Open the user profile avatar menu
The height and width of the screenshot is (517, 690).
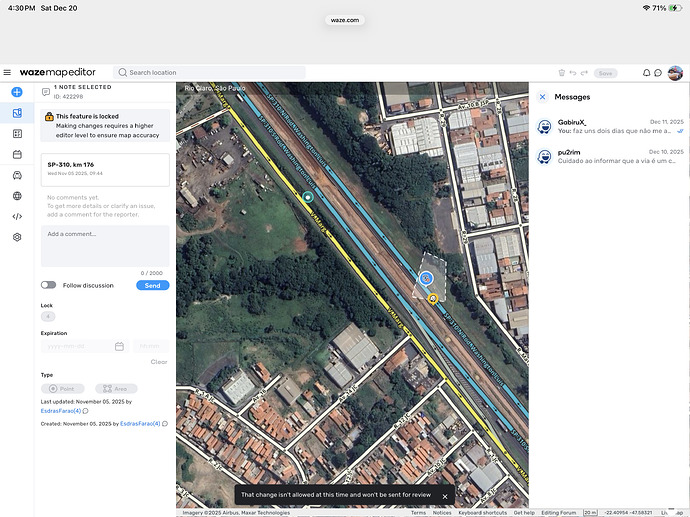(675, 73)
